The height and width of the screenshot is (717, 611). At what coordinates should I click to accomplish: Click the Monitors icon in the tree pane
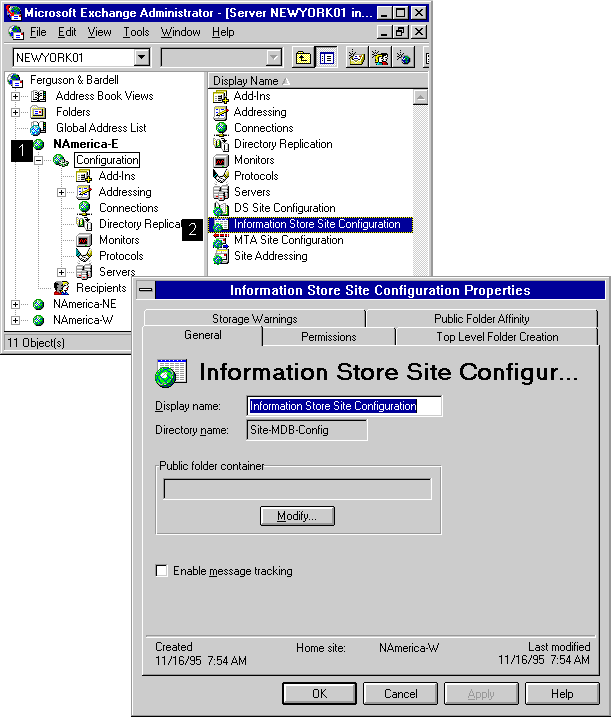click(x=84, y=240)
